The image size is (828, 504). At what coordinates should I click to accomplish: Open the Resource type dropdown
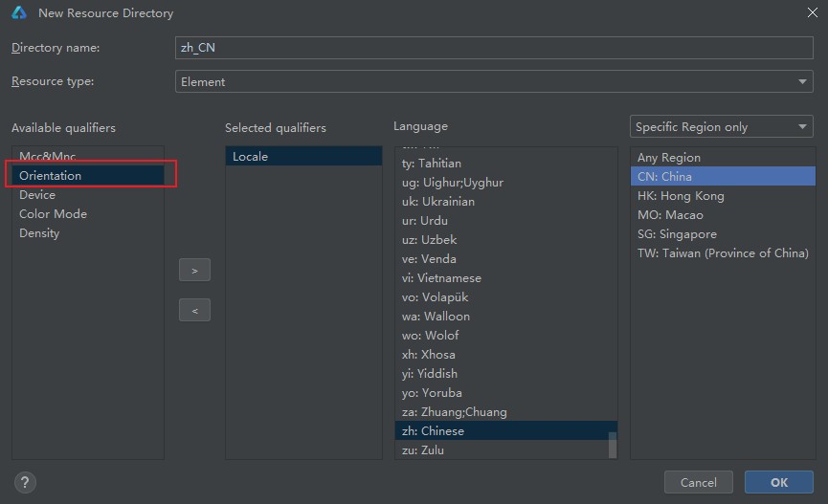[494, 82]
